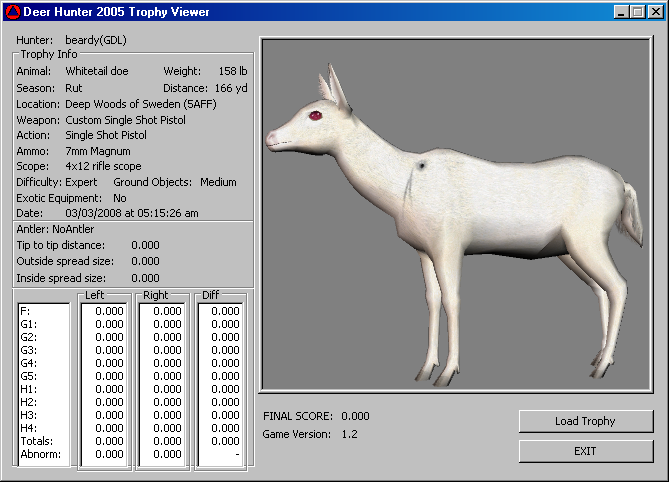Click the G3: row label
The image size is (669, 482).
coord(29,350)
